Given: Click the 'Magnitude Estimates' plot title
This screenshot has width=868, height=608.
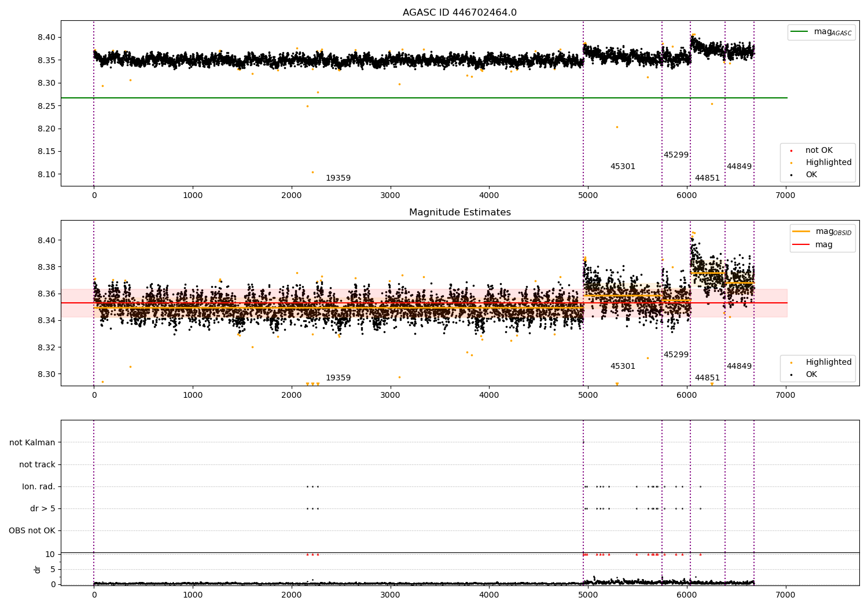Looking at the screenshot, I should coord(459,213).
